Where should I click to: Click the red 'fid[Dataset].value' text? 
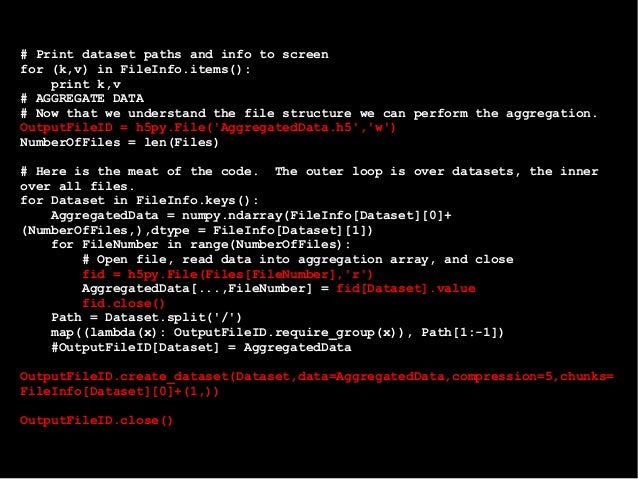coord(406,289)
